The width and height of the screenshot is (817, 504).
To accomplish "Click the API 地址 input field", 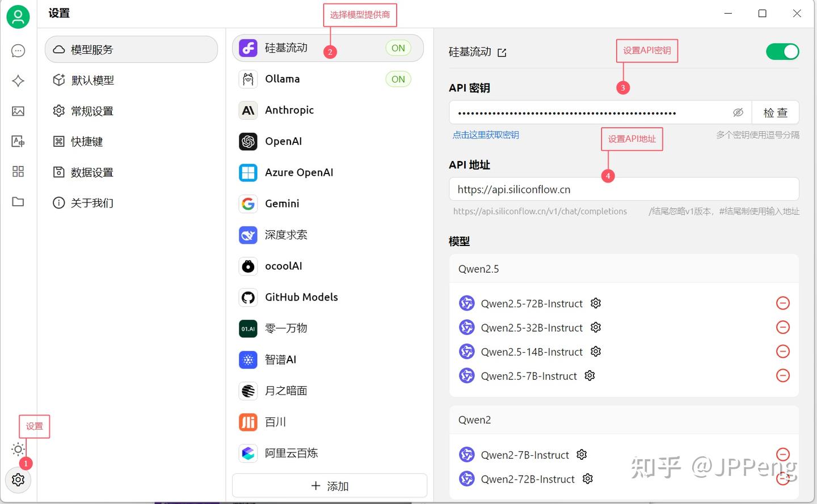I will [624, 189].
